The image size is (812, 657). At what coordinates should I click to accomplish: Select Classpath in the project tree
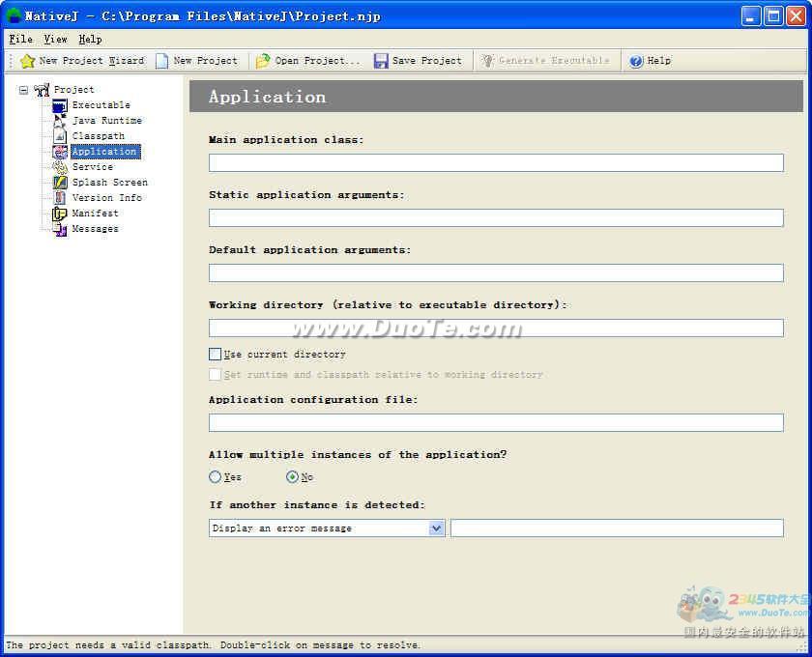pos(99,136)
